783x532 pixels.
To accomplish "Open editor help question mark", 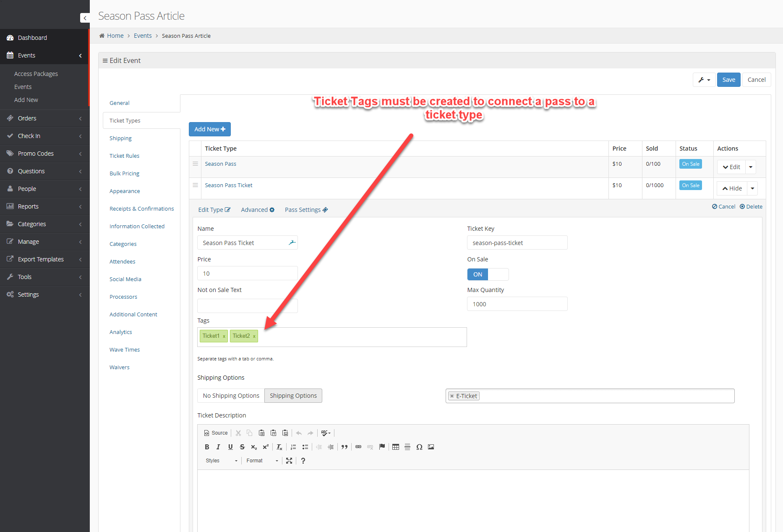I will point(303,461).
